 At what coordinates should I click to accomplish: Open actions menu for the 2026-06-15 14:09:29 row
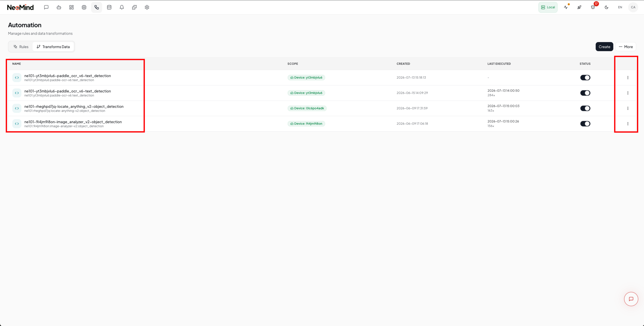[628, 93]
